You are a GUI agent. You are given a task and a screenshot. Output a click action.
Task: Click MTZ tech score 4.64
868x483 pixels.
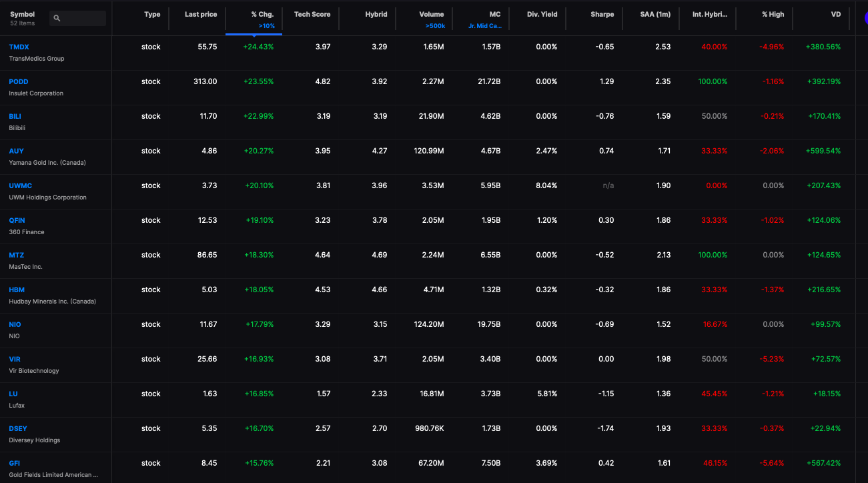coord(323,255)
